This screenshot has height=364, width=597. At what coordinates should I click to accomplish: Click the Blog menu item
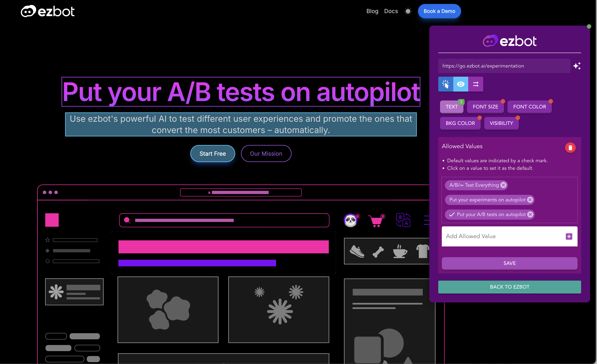pos(372,11)
